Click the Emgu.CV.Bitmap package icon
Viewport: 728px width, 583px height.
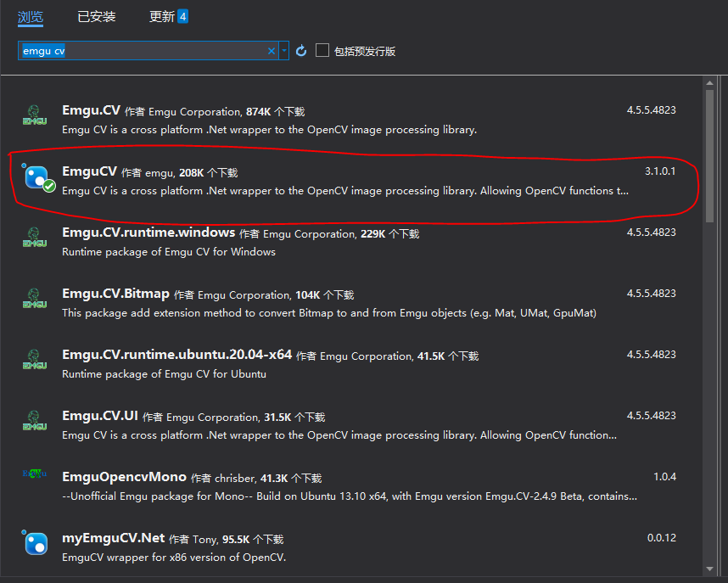35,299
